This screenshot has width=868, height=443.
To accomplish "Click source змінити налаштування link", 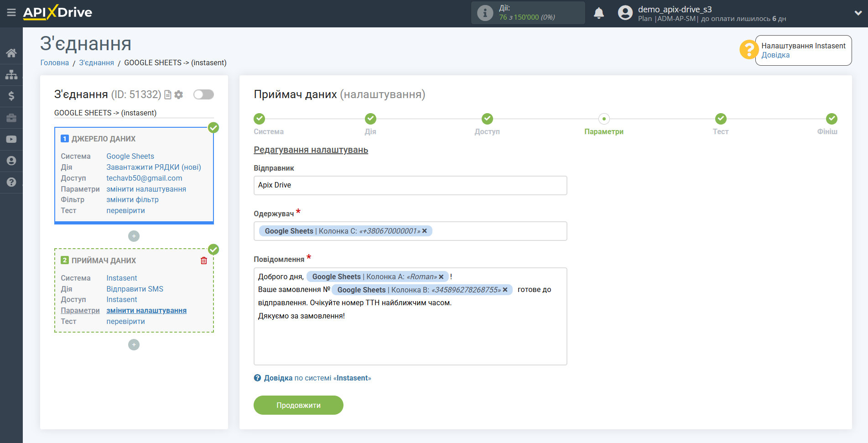I will point(146,189).
